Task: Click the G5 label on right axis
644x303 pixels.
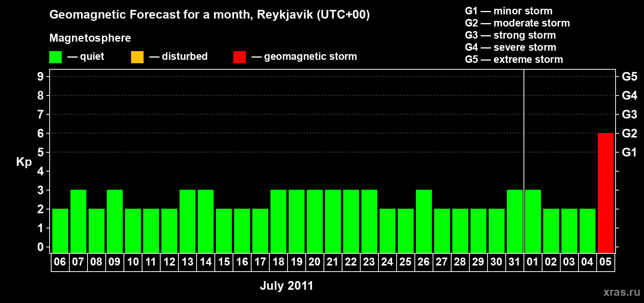Action: 630,77
